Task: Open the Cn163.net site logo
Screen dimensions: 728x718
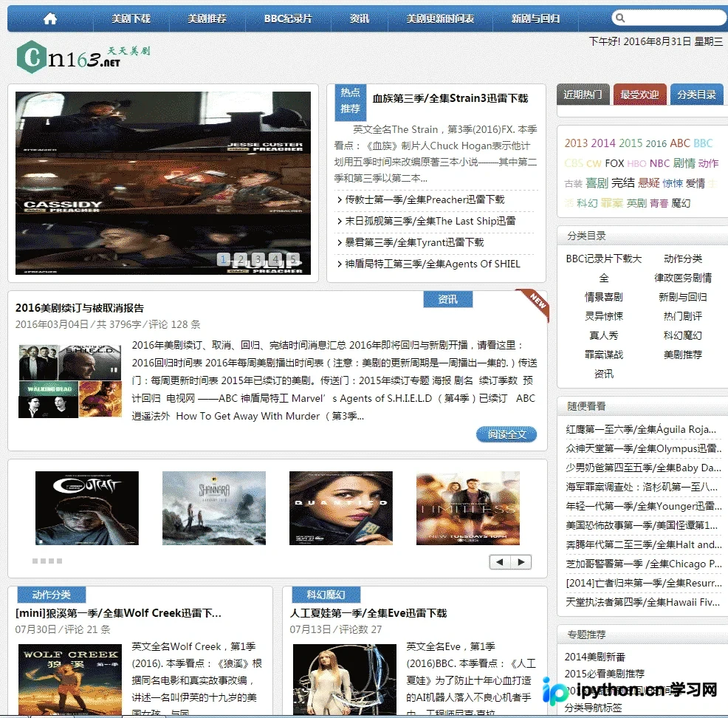Action: [x=83, y=58]
